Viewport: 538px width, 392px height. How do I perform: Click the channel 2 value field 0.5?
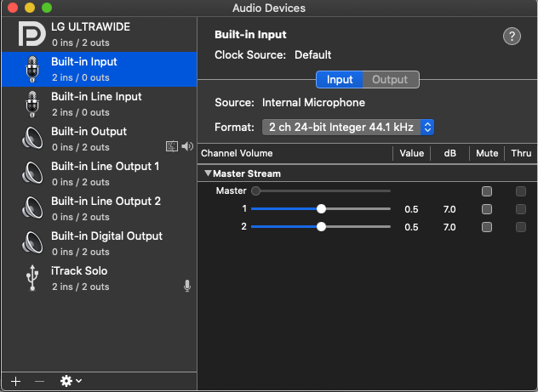(411, 227)
